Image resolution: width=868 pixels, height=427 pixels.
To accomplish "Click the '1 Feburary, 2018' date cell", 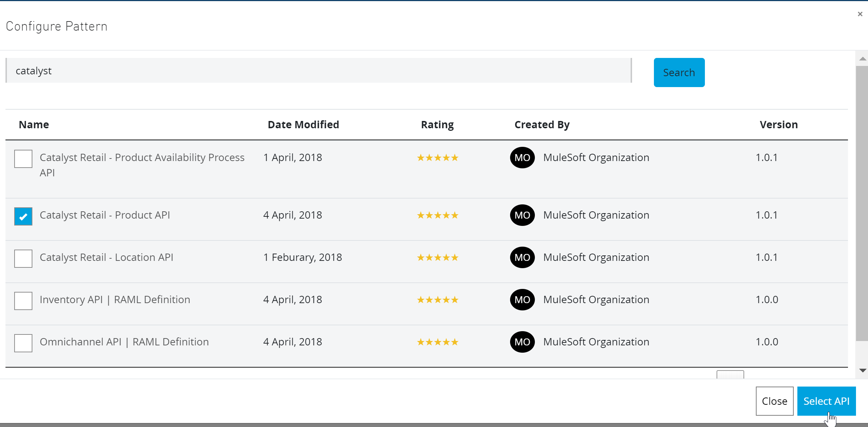I will point(303,257).
